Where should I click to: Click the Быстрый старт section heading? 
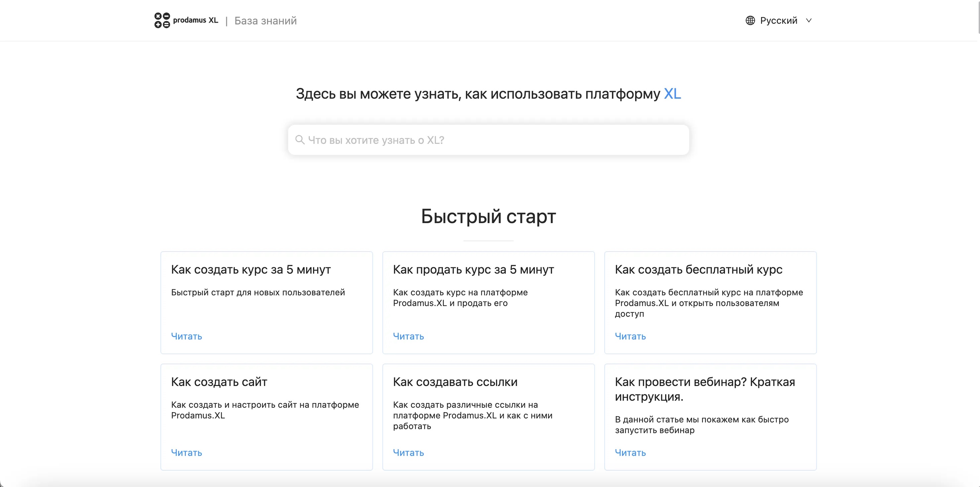[x=488, y=217]
